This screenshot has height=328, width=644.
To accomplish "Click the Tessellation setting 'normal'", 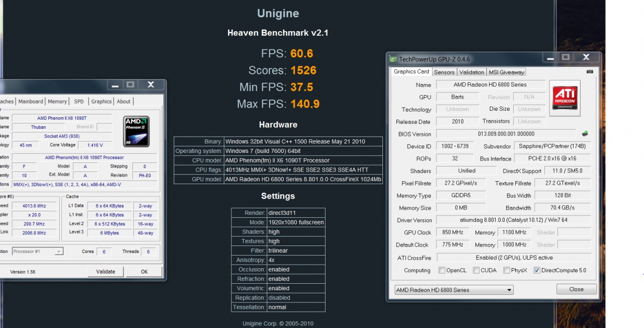I will pyautogui.click(x=277, y=307).
